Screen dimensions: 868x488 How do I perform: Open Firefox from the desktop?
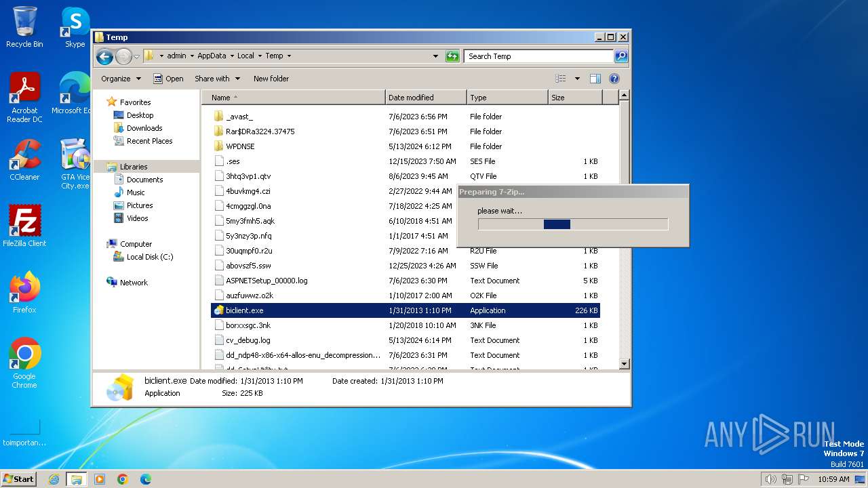tap(24, 293)
